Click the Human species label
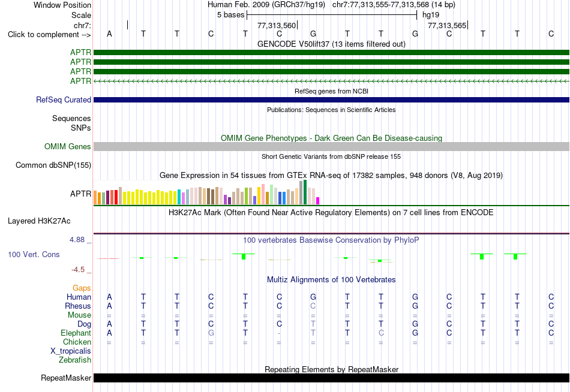Image resolution: width=570 pixels, height=392 pixels. tap(79, 297)
